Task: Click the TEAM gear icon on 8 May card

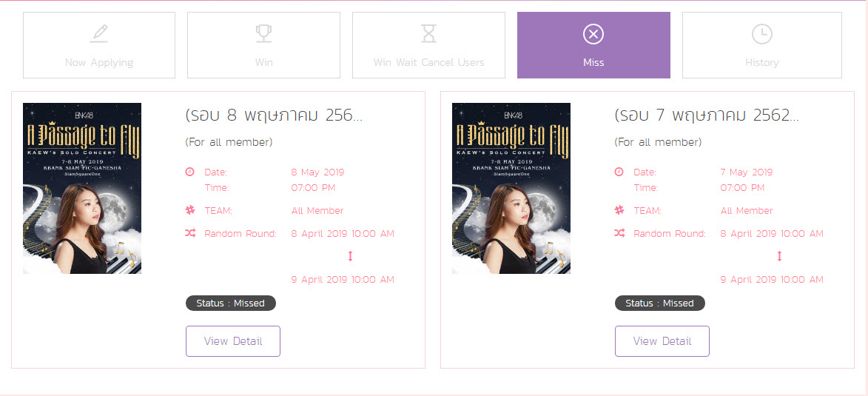Action: point(190,210)
